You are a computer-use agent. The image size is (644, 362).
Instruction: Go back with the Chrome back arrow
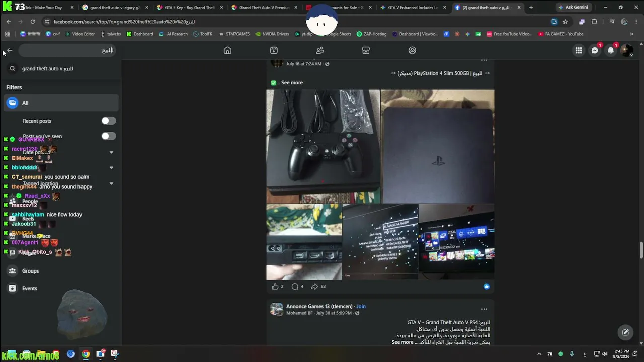[9, 22]
